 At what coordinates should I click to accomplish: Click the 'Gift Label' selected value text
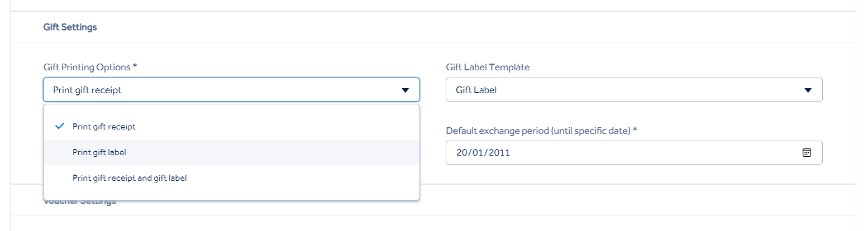tap(476, 90)
